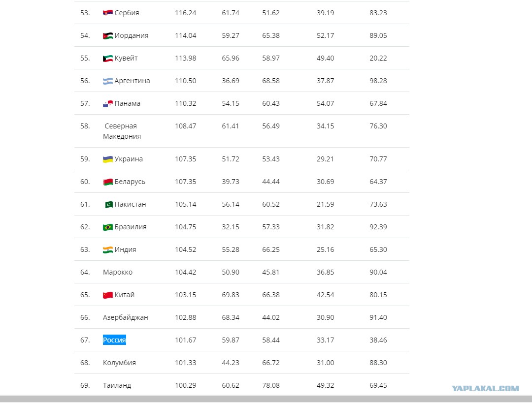Click the Ukraine flag icon
Image resolution: width=532 pixels, height=403 pixels.
point(107,159)
